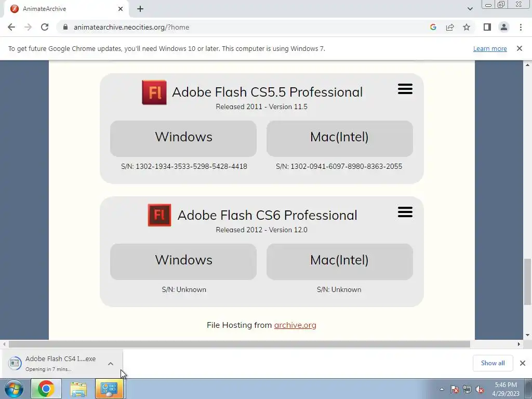Bookmark this page with the star
Viewport: 532px width, 399px height.
tap(467, 27)
